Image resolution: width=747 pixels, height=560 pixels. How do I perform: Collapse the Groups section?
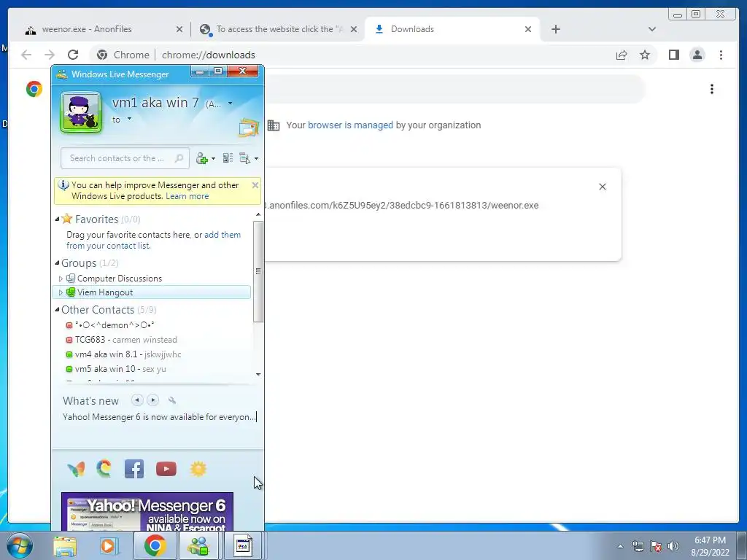coord(57,262)
